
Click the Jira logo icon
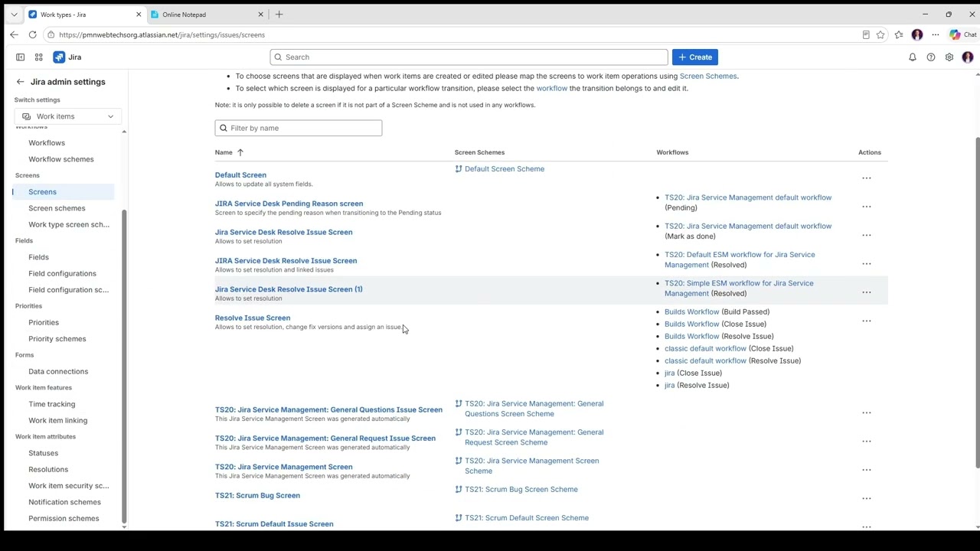coord(59,57)
